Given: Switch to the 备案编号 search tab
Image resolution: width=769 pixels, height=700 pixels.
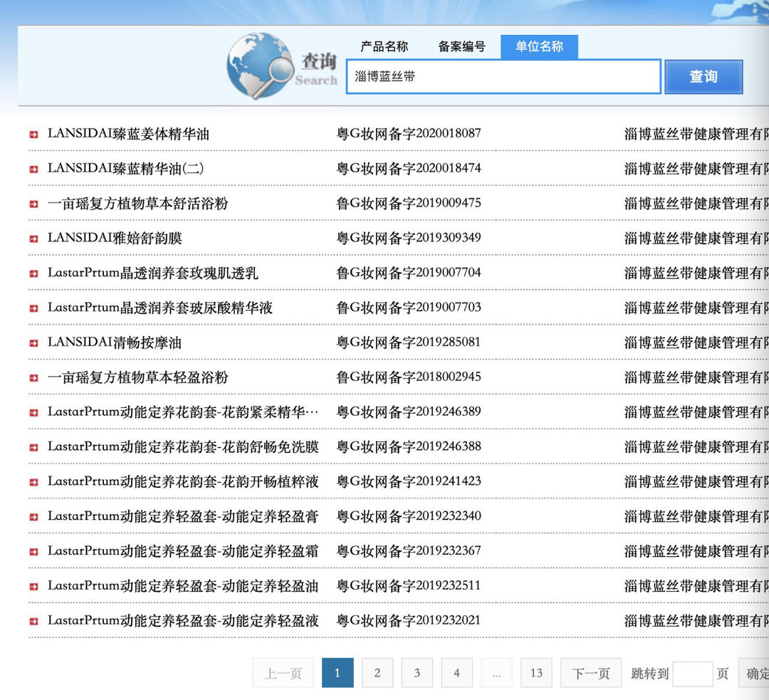Looking at the screenshot, I should 461,46.
